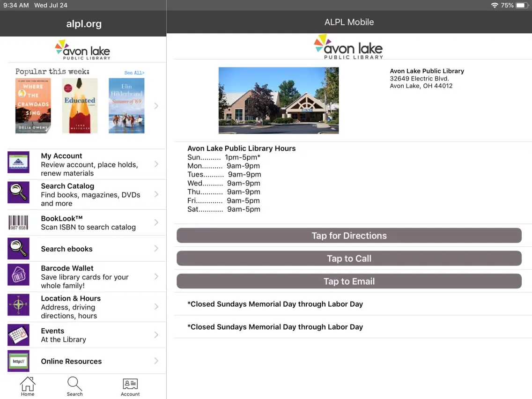Image resolution: width=532 pixels, height=399 pixels.
Task: Tap the battery indicator icon
Action: 522,5
